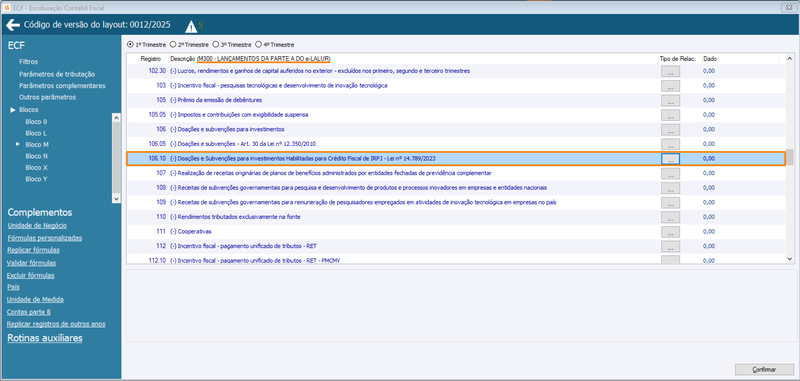Select the 2º Trimestre radio button
This screenshot has width=800, height=381.
173,44
